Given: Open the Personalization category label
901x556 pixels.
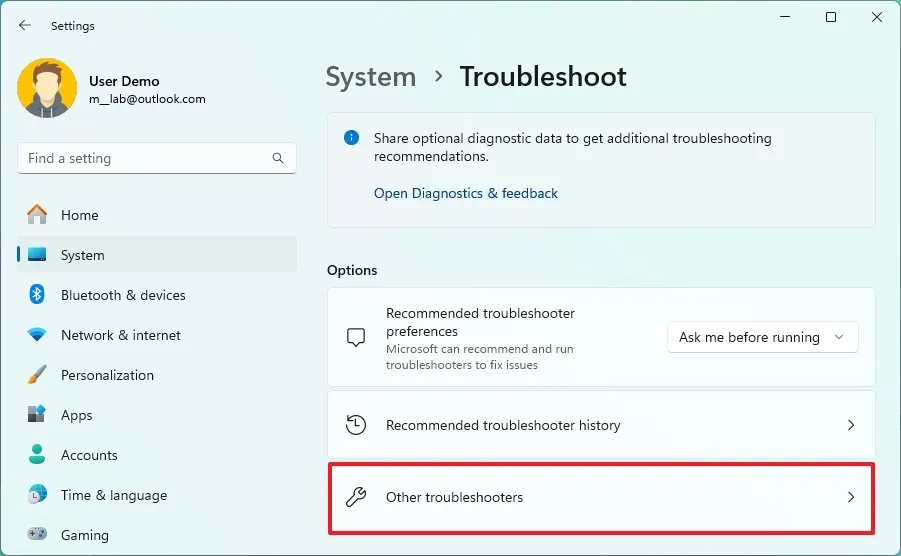Looking at the screenshot, I should pos(107,375).
